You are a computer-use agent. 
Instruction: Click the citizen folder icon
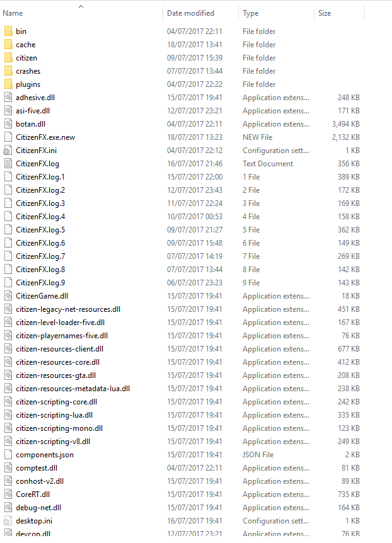8,58
